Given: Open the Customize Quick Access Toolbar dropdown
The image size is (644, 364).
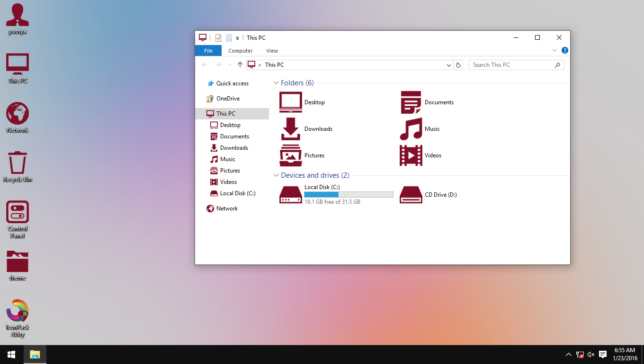Looking at the screenshot, I should pos(237,38).
